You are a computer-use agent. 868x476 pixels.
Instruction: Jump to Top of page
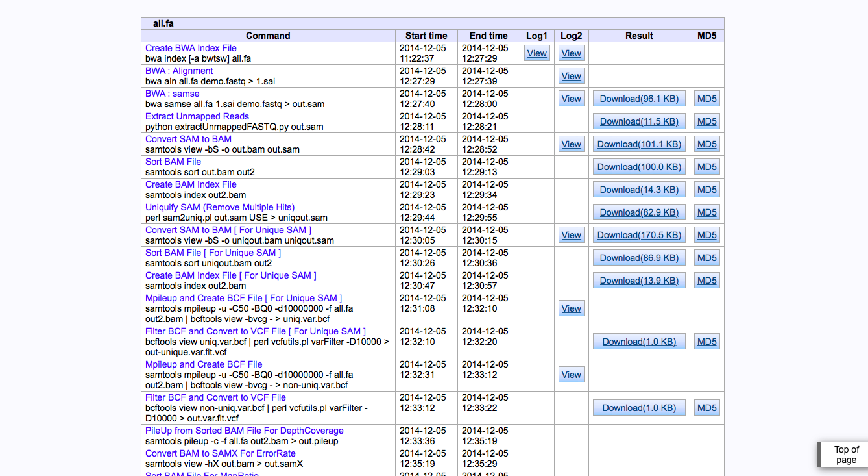pyautogui.click(x=846, y=455)
